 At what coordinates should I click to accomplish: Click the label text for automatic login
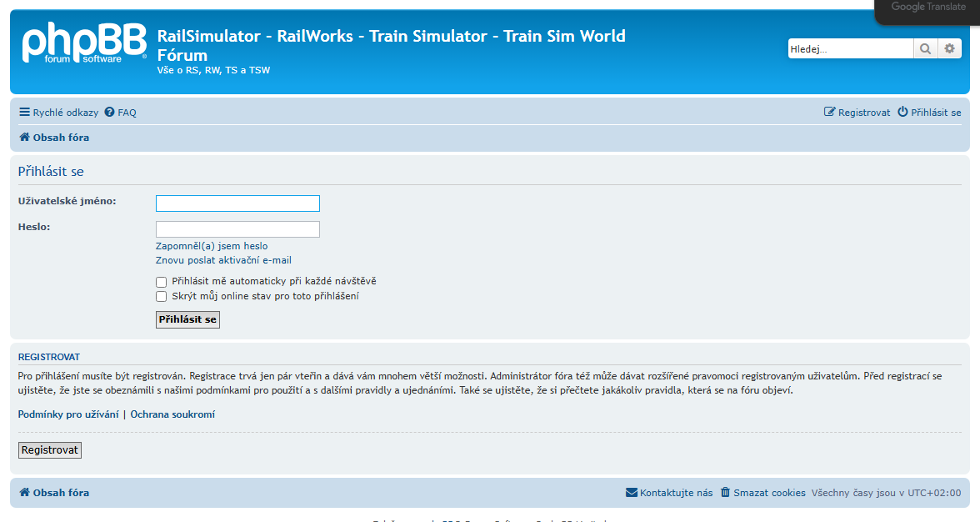(273, 281)
